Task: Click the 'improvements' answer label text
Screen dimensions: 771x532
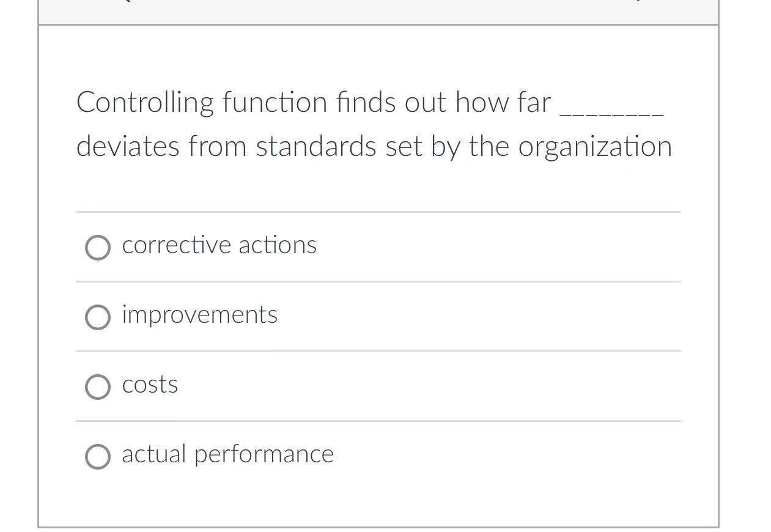Action: click(x=199, y=315)
